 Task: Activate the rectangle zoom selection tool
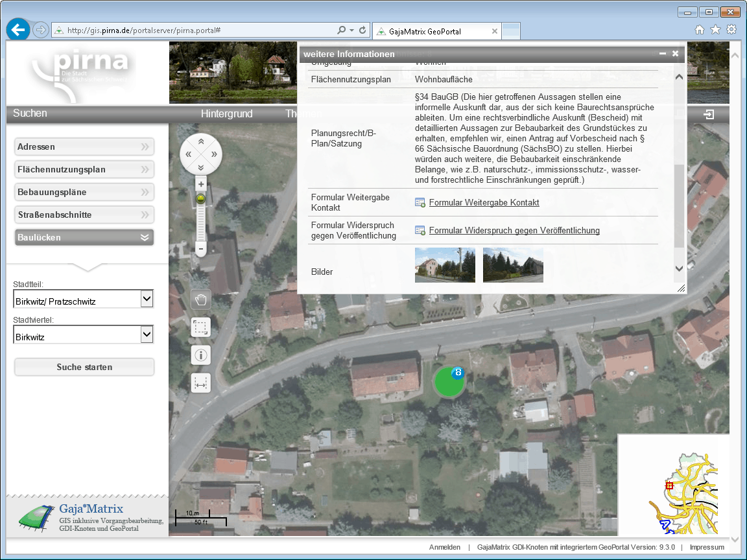click(x=201, y=327)
